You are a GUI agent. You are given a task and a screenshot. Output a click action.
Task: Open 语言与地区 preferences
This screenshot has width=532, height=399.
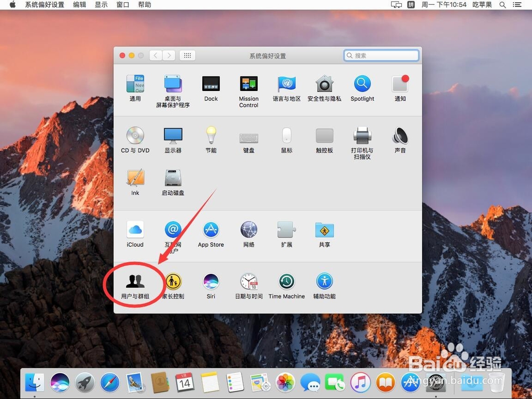coord(287,88)
